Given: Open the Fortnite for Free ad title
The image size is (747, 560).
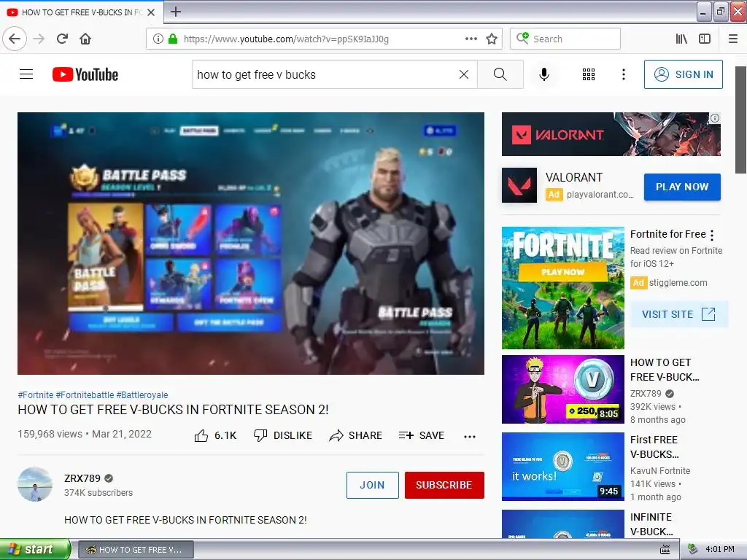Looking at the screenshot, I should pyautogui.click(x=668, y=234).
